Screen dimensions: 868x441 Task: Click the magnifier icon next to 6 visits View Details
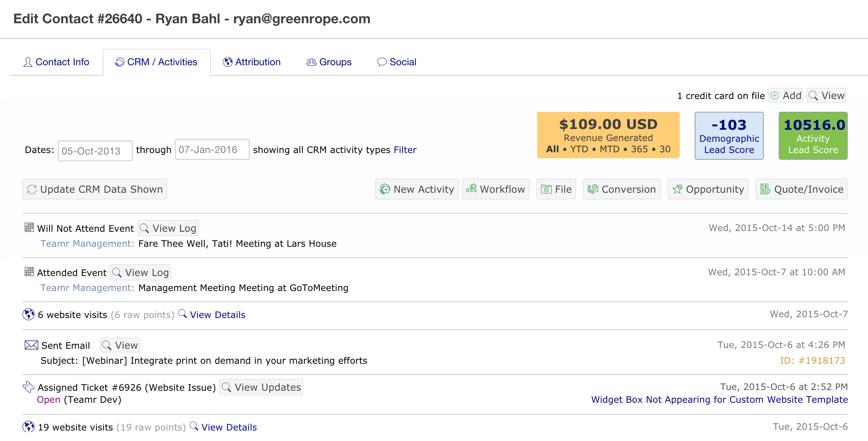[x=183, y=313]
